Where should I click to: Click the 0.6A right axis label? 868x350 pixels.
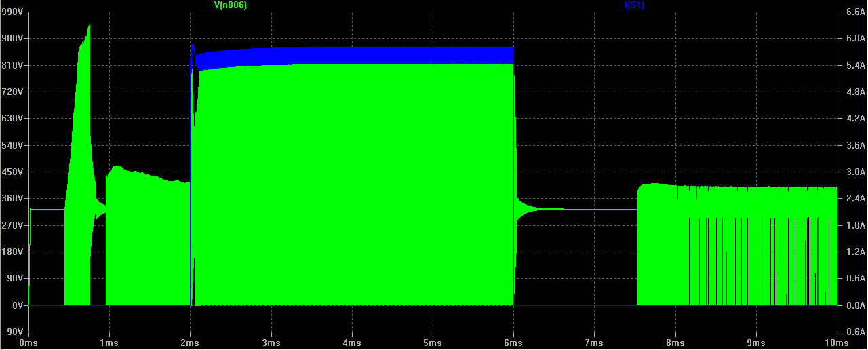tap(854, 279)
